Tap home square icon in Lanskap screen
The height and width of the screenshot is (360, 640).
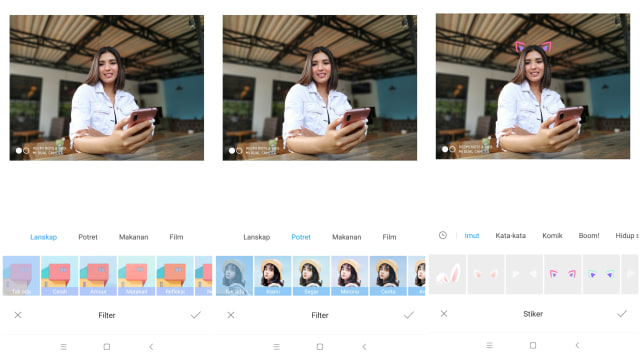pos(107,347)
